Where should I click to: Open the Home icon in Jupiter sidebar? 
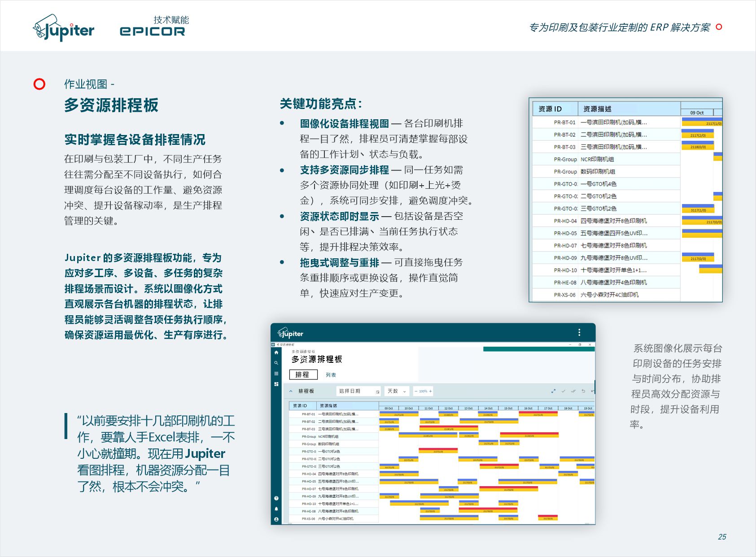tap(276, 352)
